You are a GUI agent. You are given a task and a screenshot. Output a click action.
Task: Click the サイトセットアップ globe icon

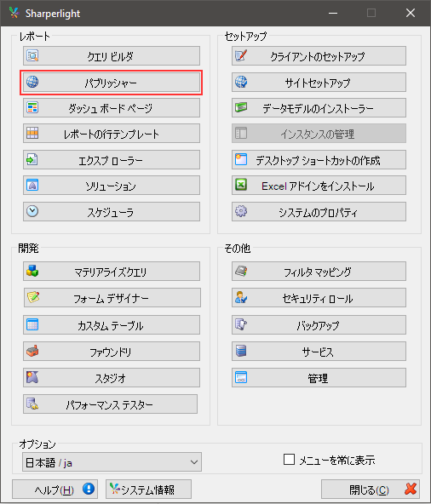pos(241,82)
